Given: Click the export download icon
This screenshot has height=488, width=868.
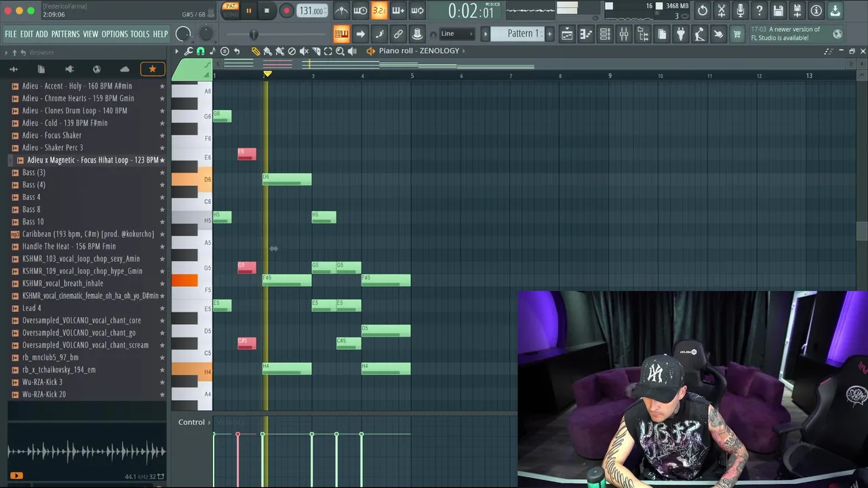Looking at the screenshot, I should [x=835, y=10].
